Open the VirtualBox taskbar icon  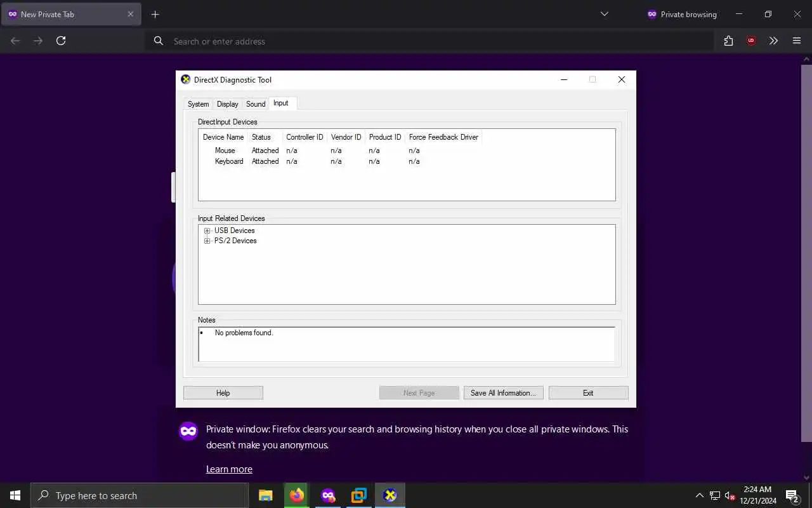click(x=359, y=495)
